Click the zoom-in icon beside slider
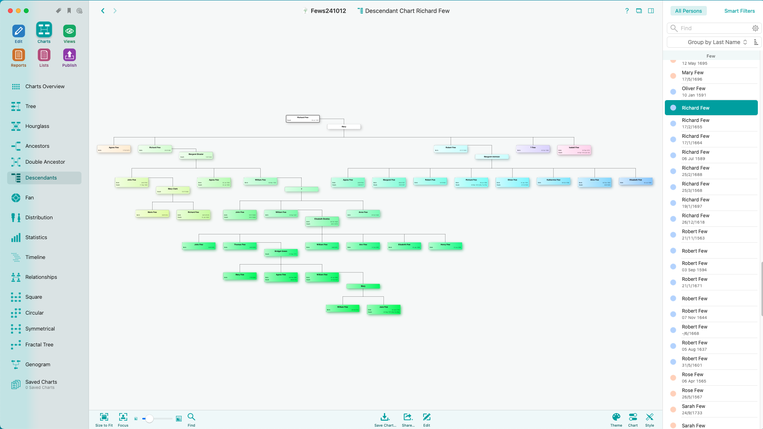 (179, 419)
